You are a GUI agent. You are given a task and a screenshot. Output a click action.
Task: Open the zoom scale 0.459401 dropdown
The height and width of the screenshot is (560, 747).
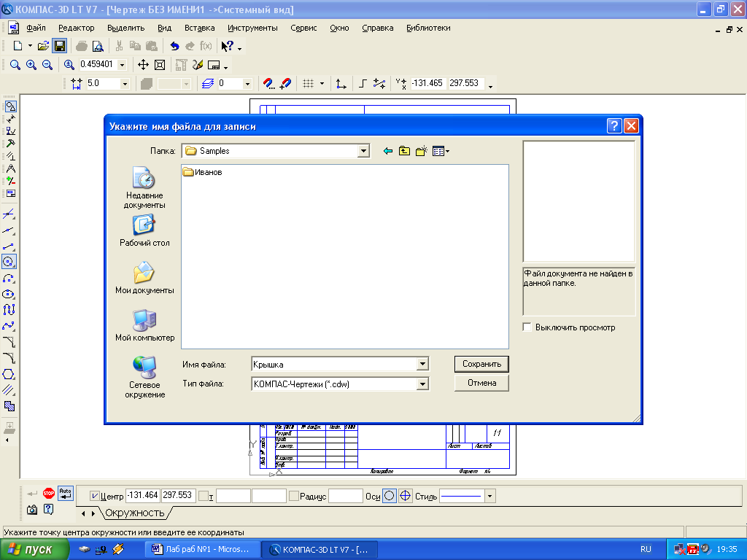(123, 65)
